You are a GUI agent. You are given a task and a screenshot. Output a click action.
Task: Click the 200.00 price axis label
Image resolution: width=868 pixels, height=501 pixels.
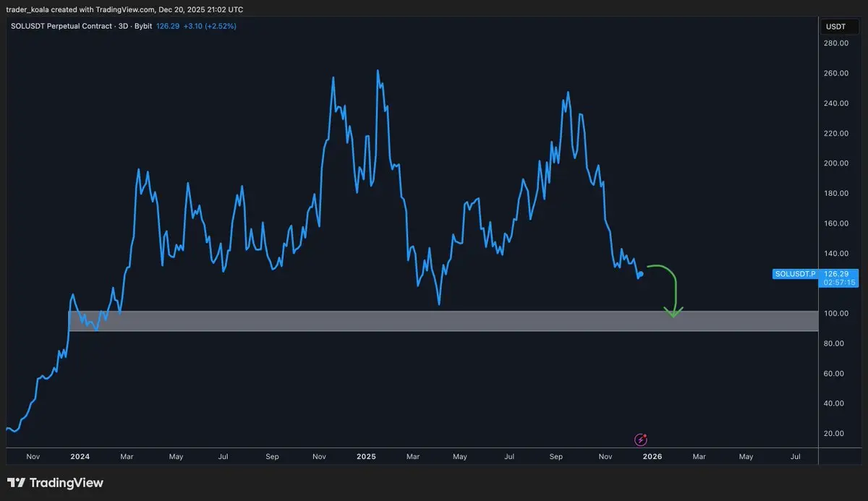tap(835, 163)
